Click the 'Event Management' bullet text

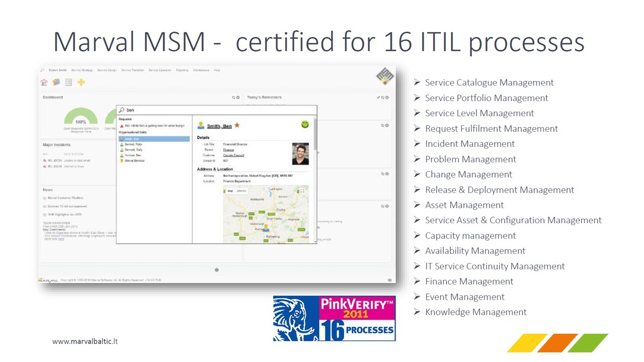(x=465, y=297)
